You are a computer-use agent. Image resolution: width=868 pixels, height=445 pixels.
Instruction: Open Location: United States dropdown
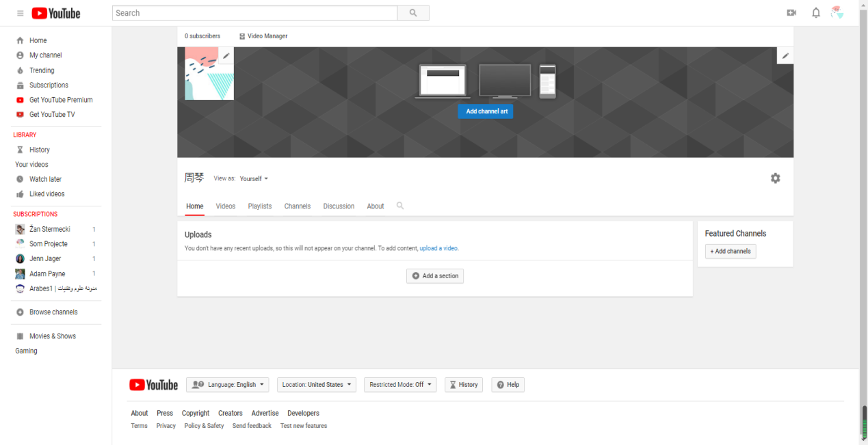(x=317, y=385)
